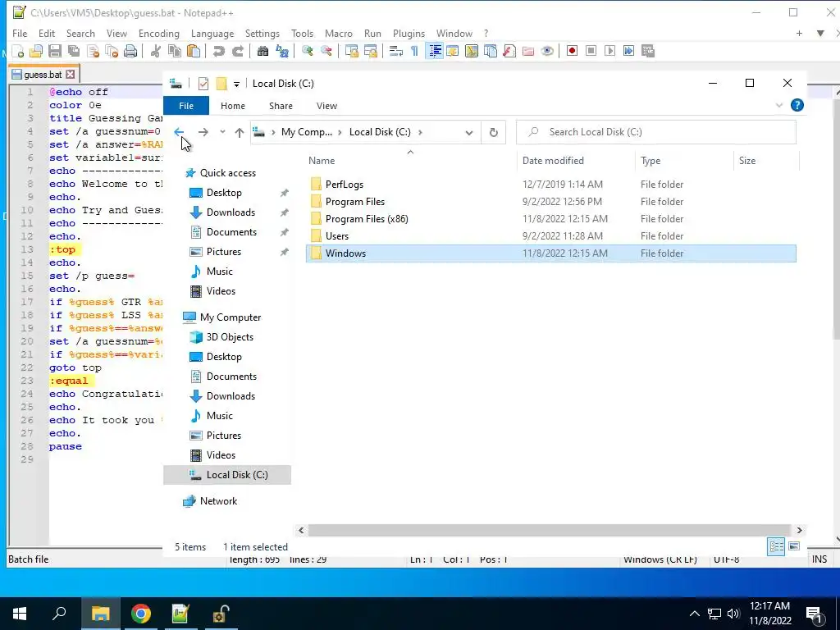This screenshot has width=840, height=630.
Task: Open the Encoding menu in Notepad++
Action: coord(159,33)
